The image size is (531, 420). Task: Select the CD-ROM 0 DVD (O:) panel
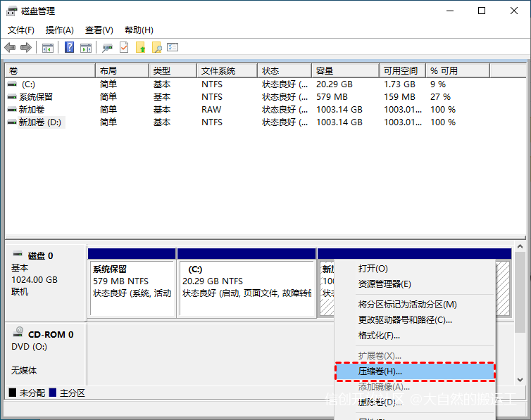44,354
